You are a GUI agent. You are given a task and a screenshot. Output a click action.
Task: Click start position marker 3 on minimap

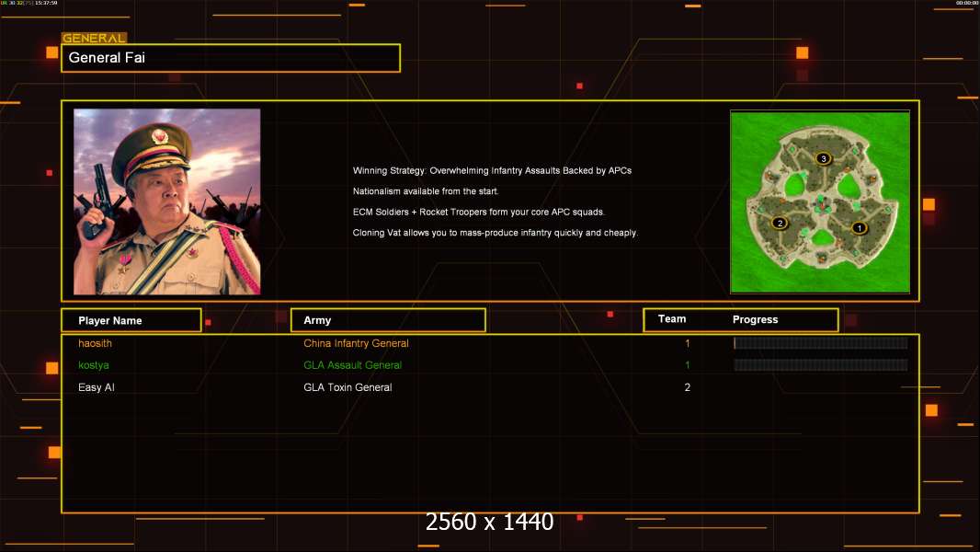coord(824,158)
